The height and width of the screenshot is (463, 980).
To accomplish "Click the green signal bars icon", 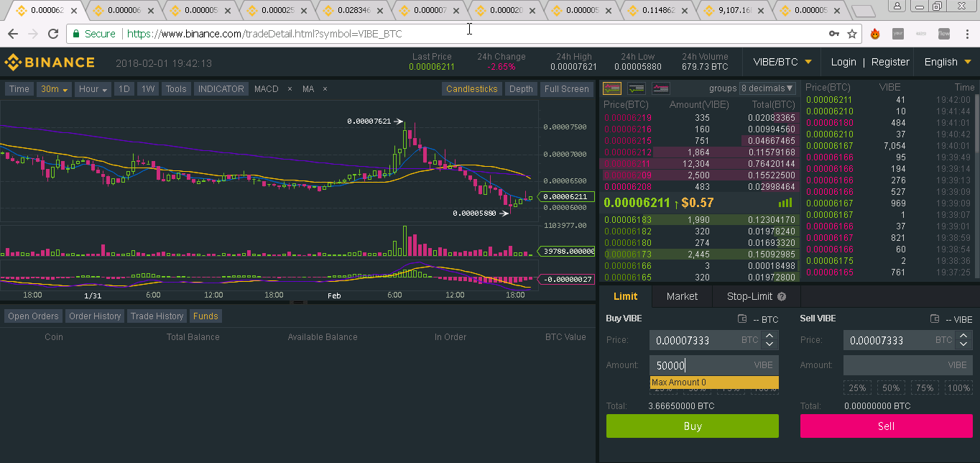I will point(785,203).
